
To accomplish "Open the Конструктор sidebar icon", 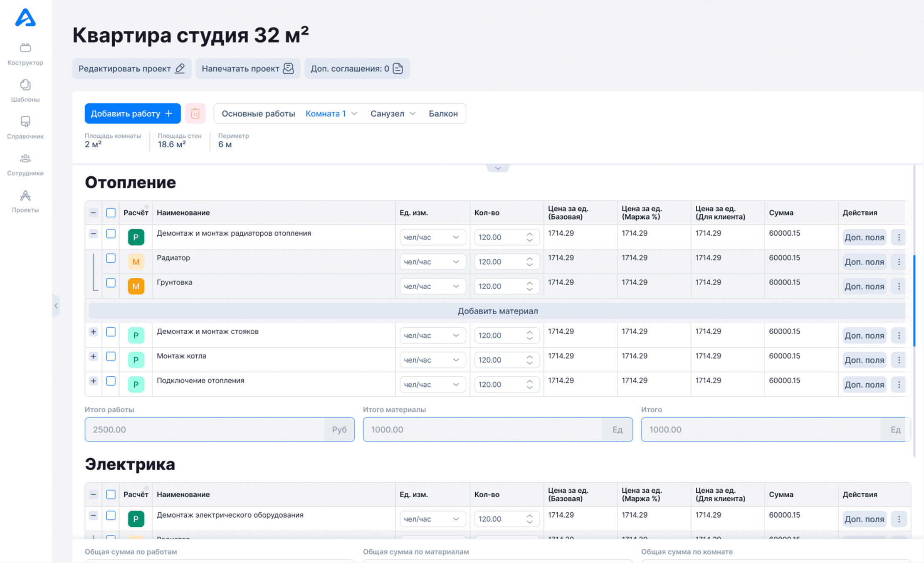I will click(x=25, y=48).
